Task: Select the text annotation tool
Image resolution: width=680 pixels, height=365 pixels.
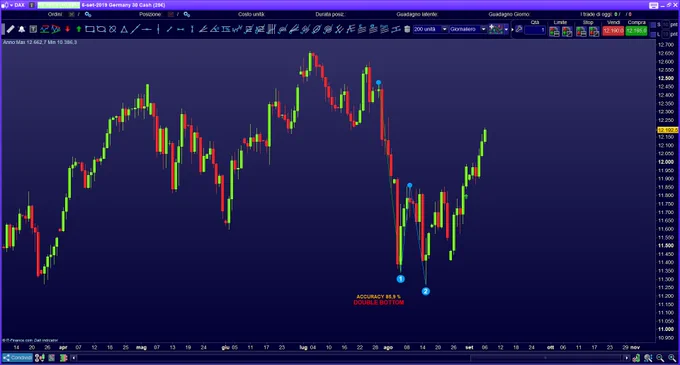Action: (33, 29)
